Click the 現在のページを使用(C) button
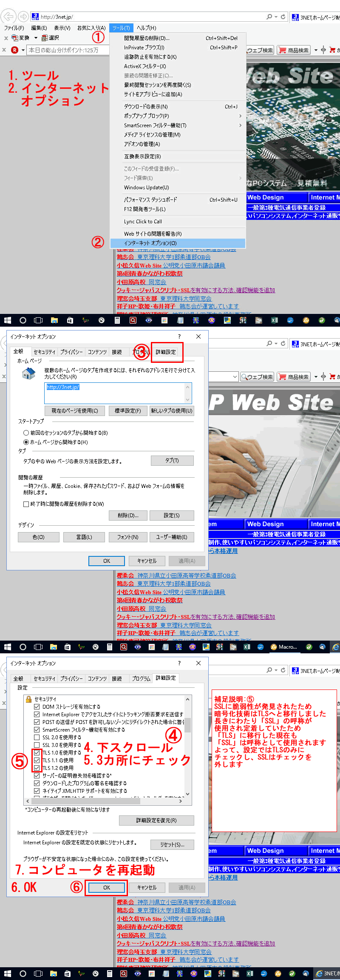This screenshot has width=340, height=980. click(75, 410)
